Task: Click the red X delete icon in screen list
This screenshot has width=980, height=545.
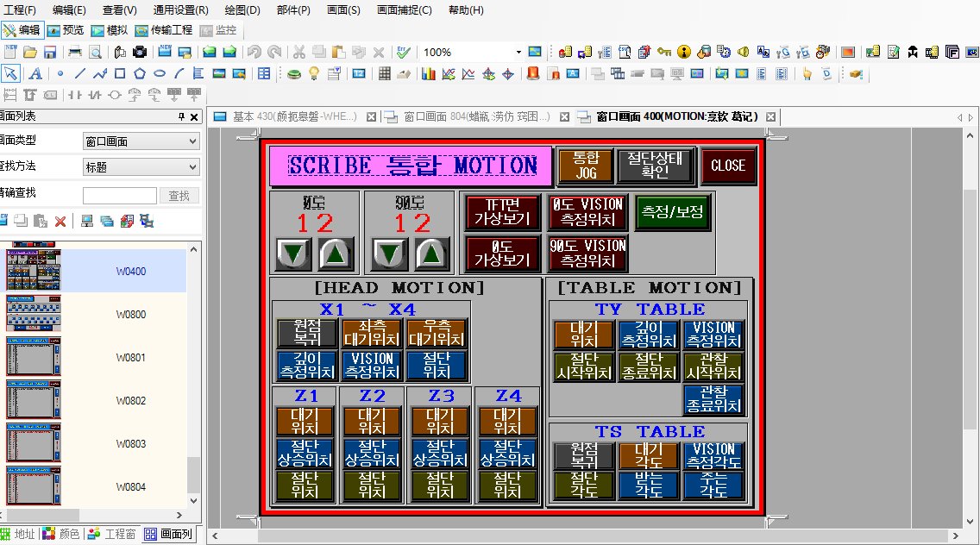Action: click(x=60, y=222)
